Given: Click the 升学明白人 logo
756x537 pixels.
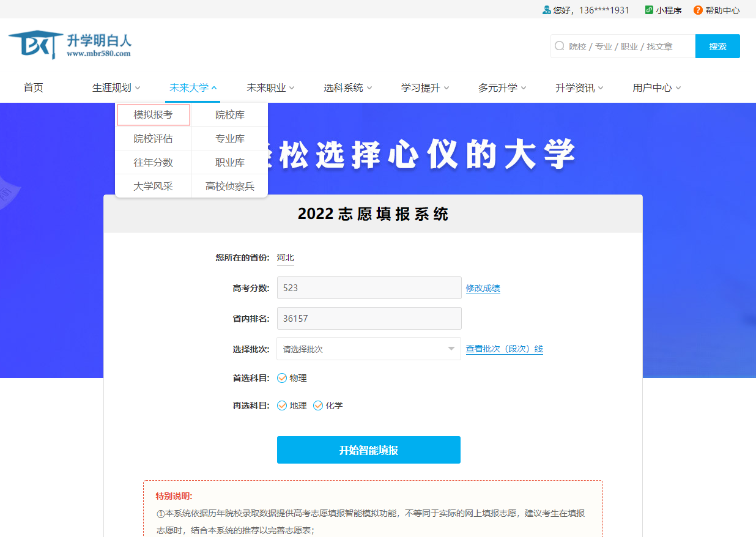Looking at the screenshot, I should (70, 44).
